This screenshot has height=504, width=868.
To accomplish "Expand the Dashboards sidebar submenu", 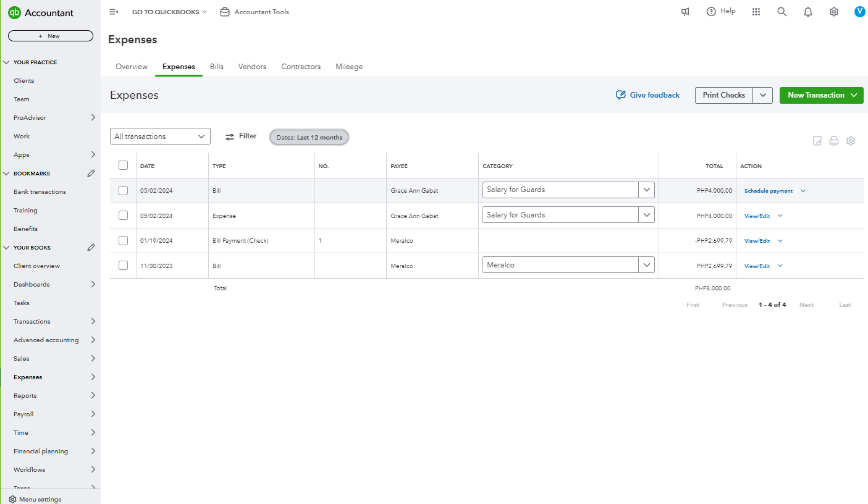I will point(93,284).
